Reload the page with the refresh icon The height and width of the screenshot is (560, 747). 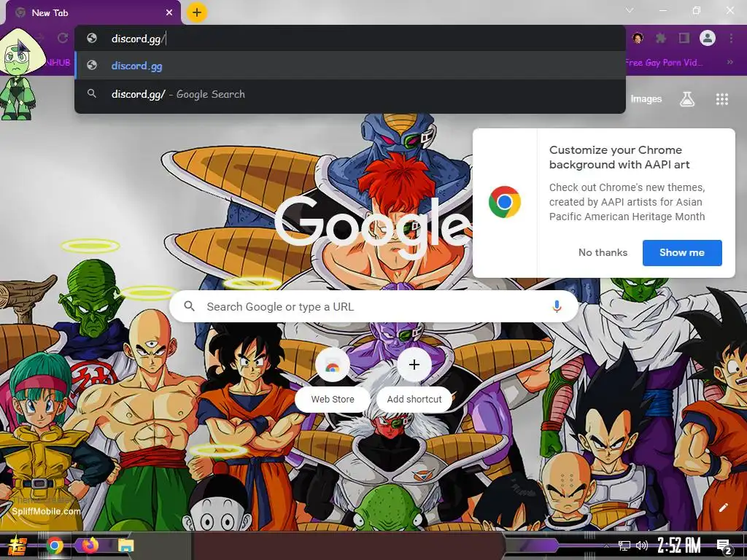tap(63, 38)
